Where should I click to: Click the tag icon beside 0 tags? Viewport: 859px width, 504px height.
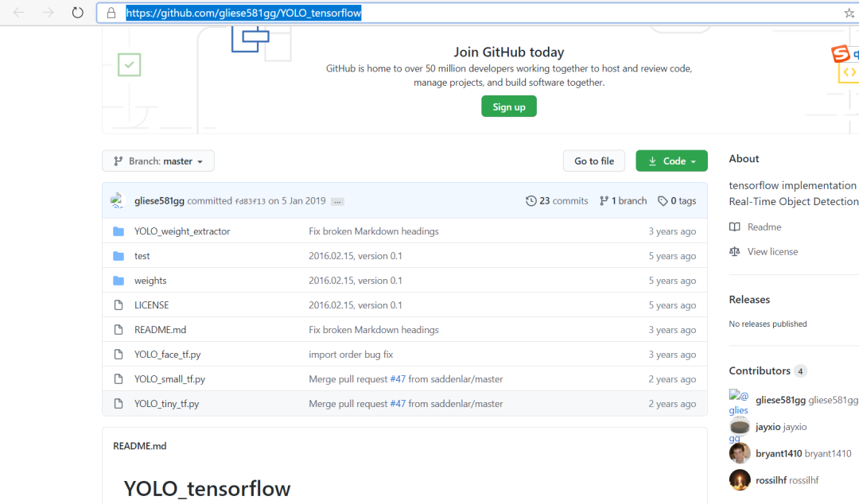tap(663, 201)
